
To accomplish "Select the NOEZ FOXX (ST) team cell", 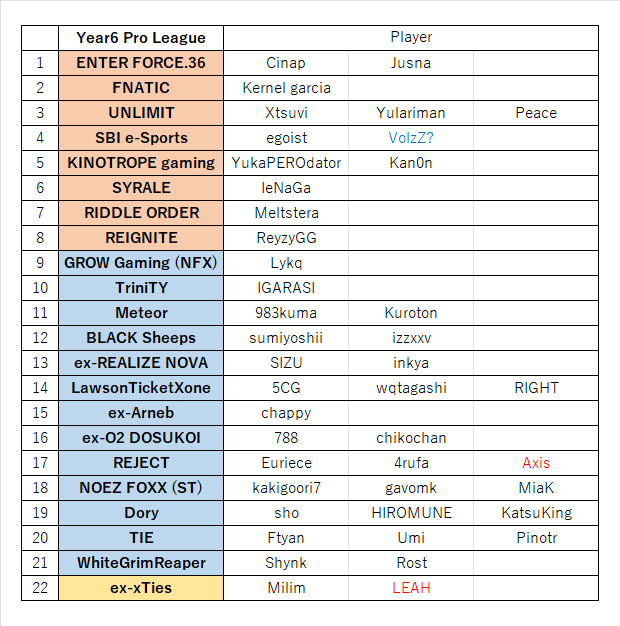I will pyautogui.click(x=141, y=488).
